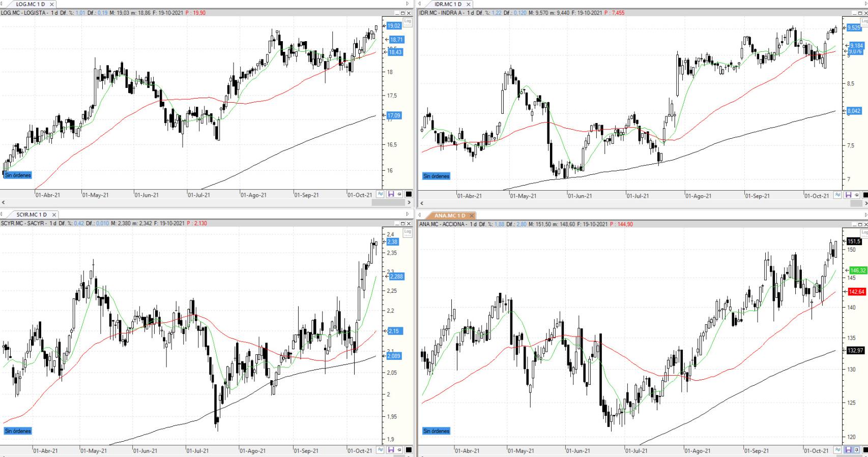Click the wave indicator icon on the ACCIONA chart
Image resolution: width=868 pixels, height=457 pixels.
[837, 450]
